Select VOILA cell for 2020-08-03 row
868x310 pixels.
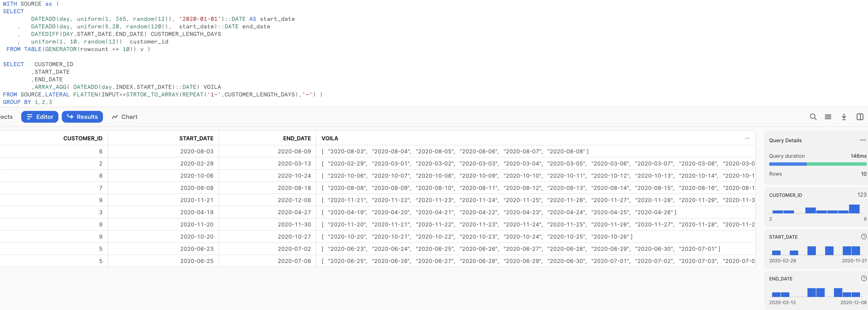(455, 151)
